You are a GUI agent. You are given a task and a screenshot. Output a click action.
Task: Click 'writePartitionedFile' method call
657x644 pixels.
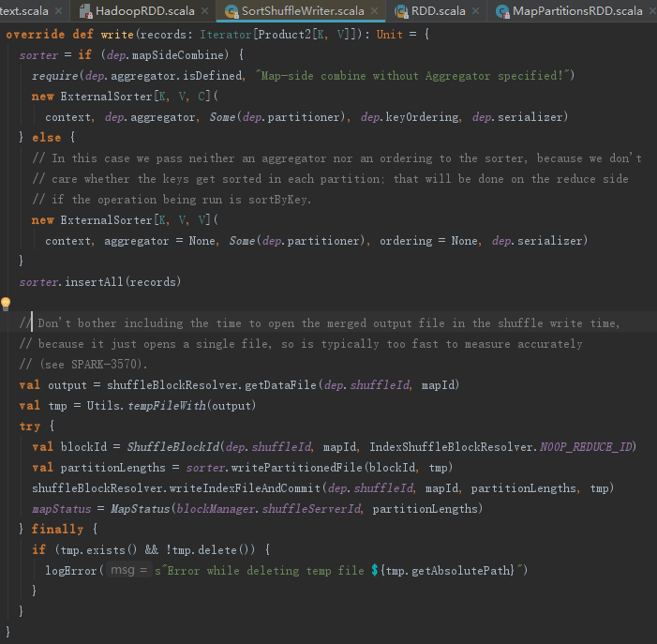click(297, 468)
